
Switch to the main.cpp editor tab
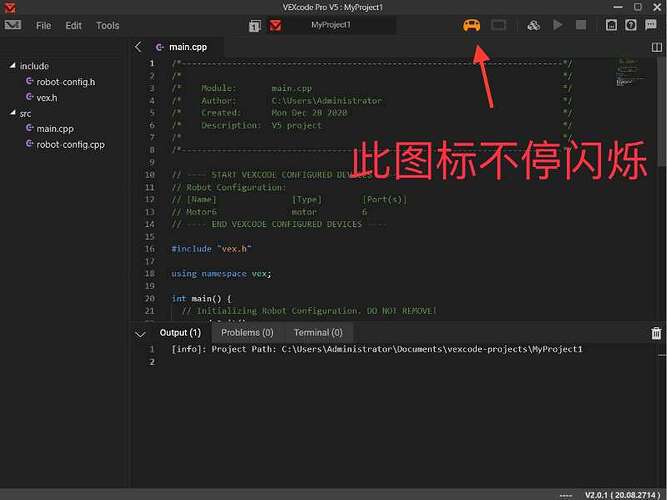pyautogui.click(x=182, y=47)
